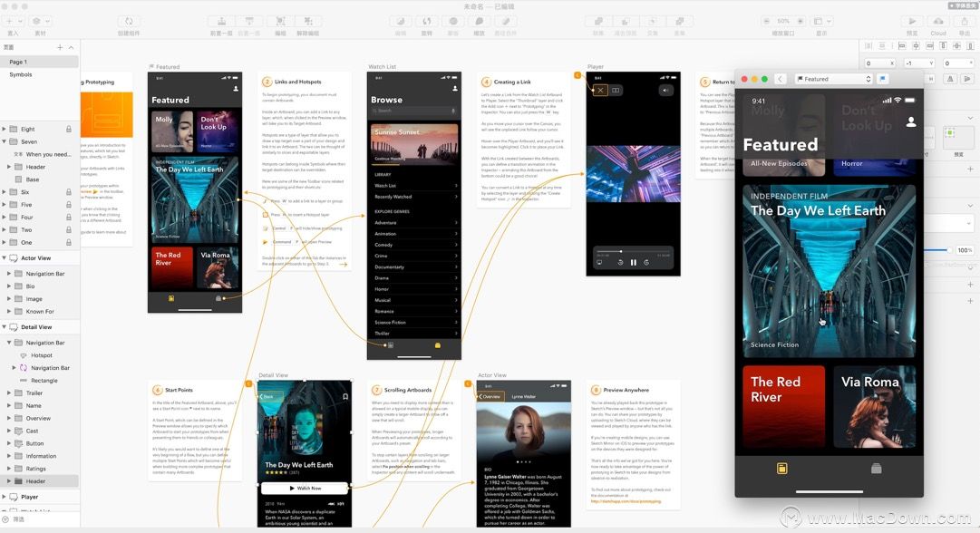Apply Union boolean operation icon
Image resolution: width=980 pixels, height=533 pixels.
(x=598, y=21)
